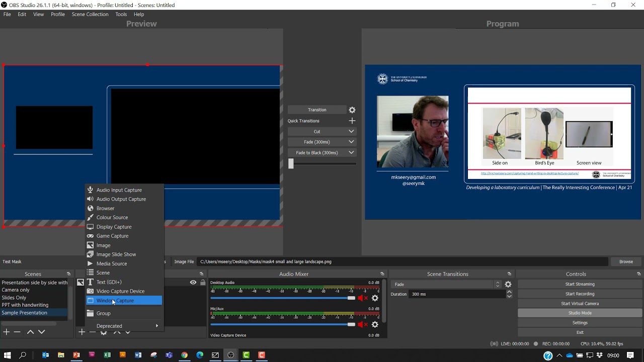
Task: Select Video Capture Device source
Action: (x=124, y=291)
